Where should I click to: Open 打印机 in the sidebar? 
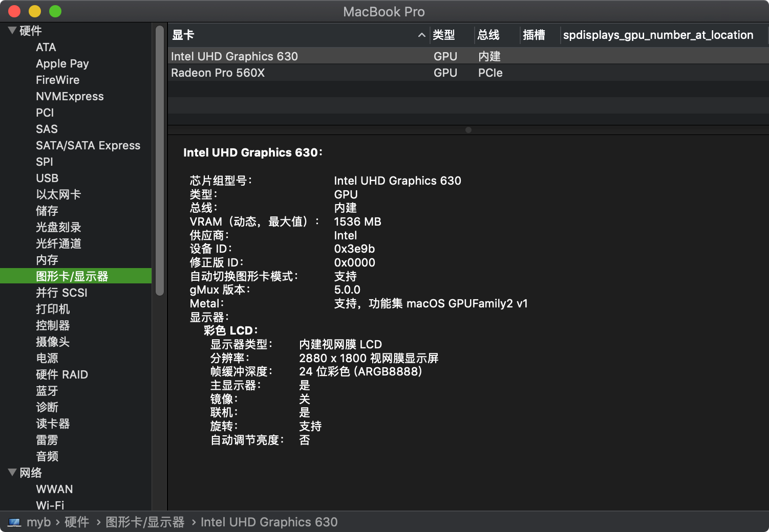click(53, 309)
